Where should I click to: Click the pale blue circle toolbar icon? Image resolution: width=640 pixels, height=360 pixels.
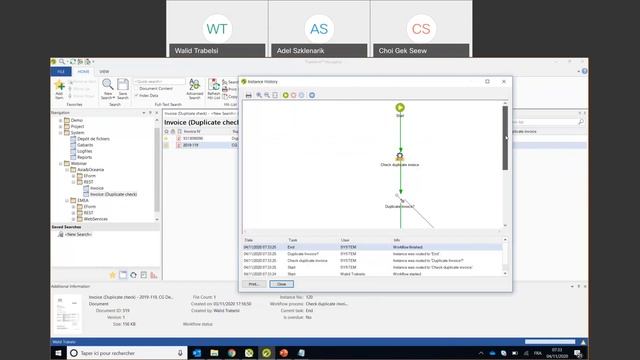point(302,95)
